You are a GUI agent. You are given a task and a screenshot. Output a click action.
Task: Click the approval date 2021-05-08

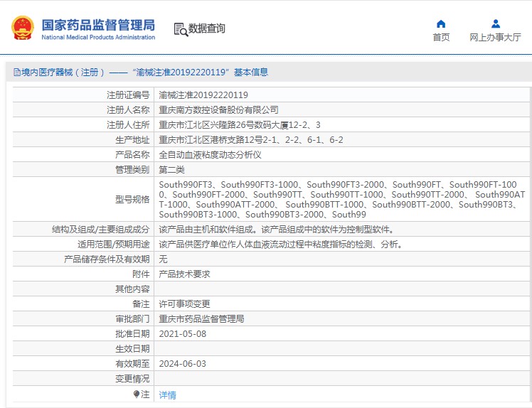[x=183, y=334]
